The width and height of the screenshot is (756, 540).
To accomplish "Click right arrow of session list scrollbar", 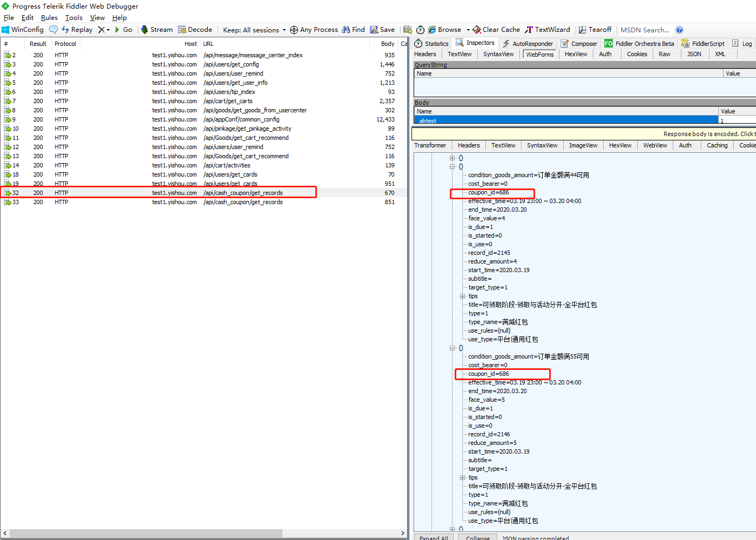I will 402,533.
